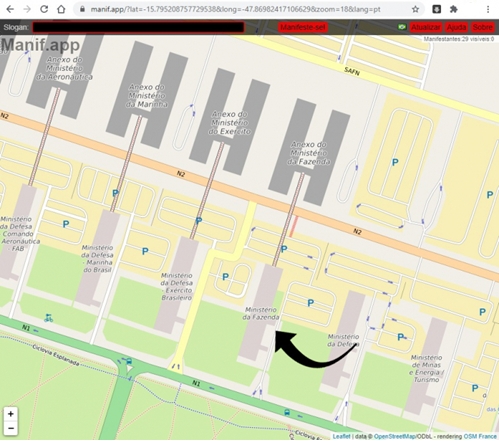Open the Ajuda help button

tap(456, 27)
